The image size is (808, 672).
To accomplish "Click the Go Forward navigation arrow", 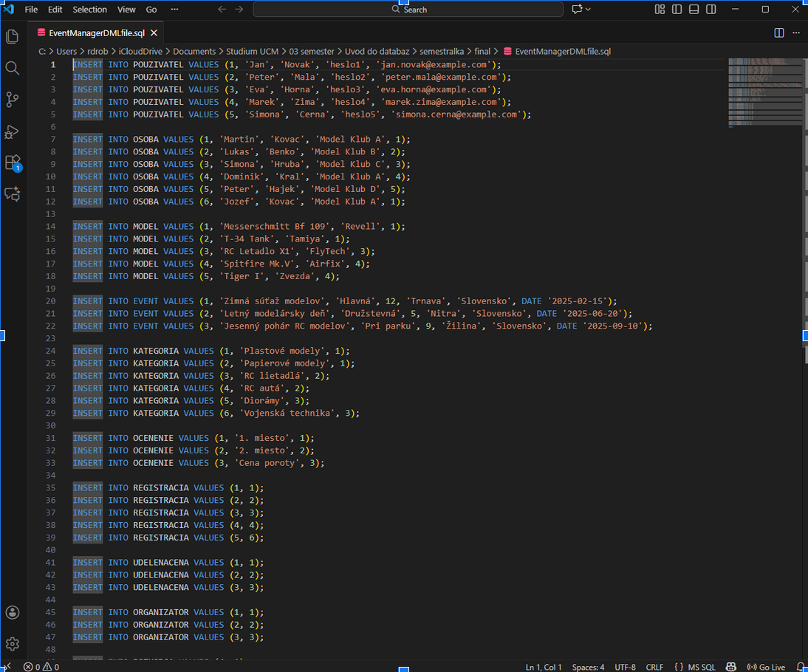I will 239,10.
